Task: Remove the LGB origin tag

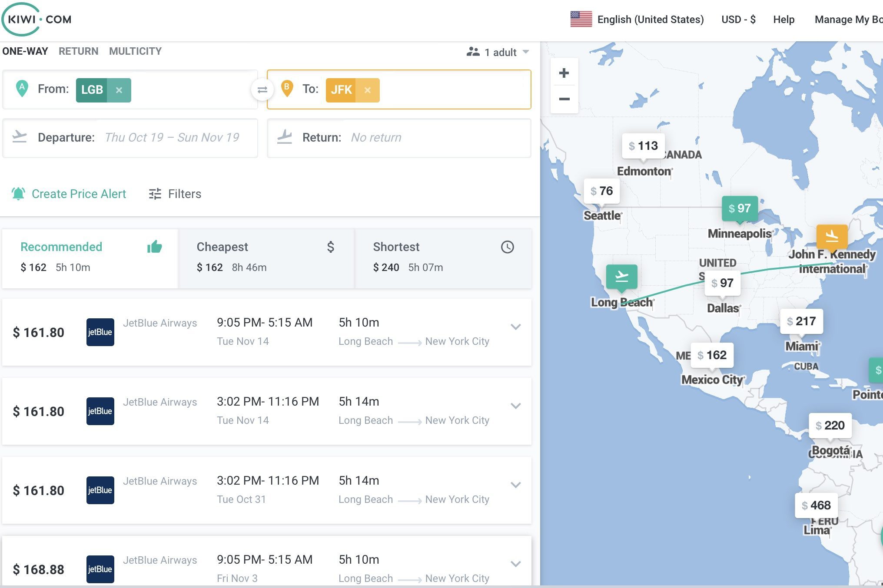Action: tap(119, 90)
